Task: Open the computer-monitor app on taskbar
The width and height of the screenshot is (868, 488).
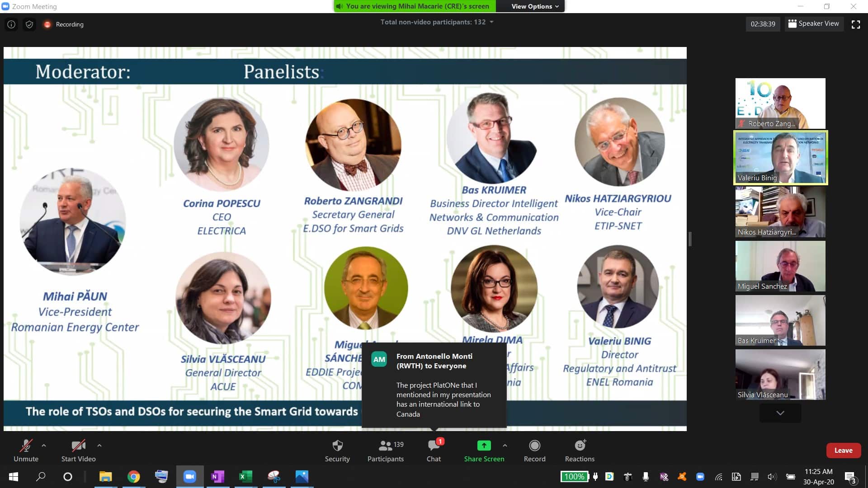Action: (161, 477)
